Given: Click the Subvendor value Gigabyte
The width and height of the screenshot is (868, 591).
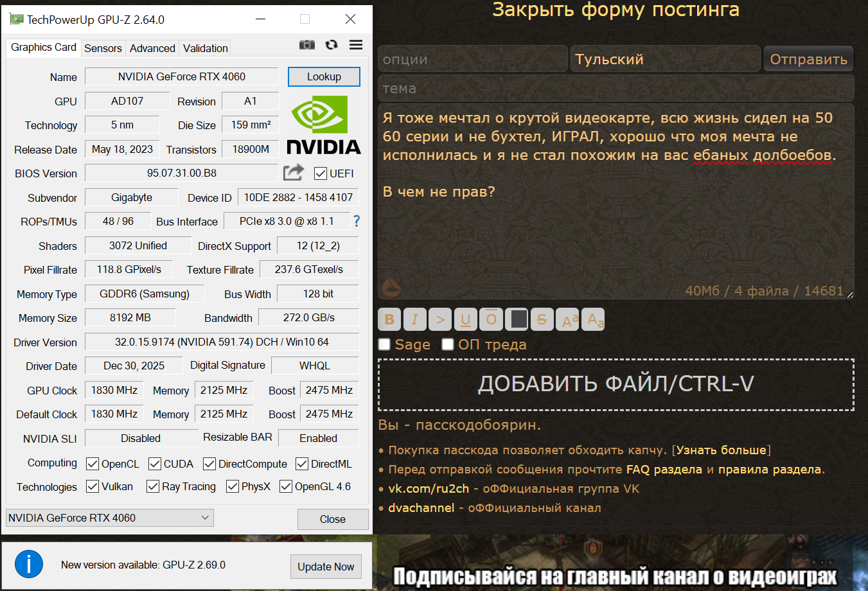Looking at the screenshot, I should 132,197.
